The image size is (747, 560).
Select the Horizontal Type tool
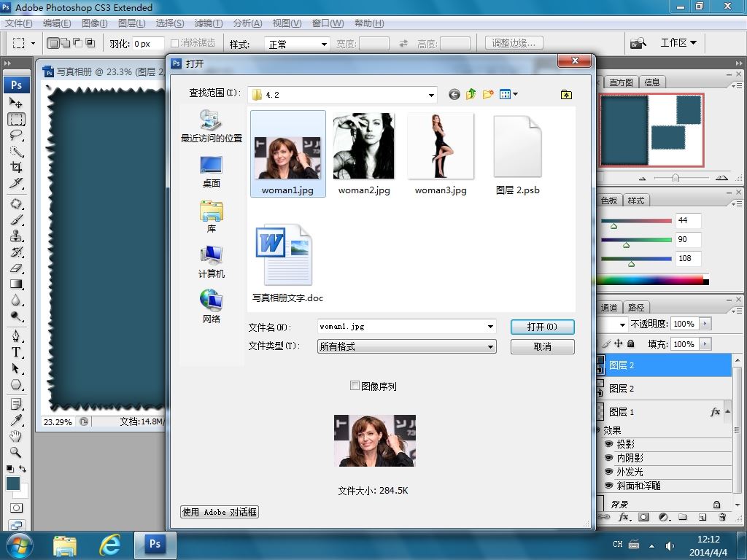[16, 352]
